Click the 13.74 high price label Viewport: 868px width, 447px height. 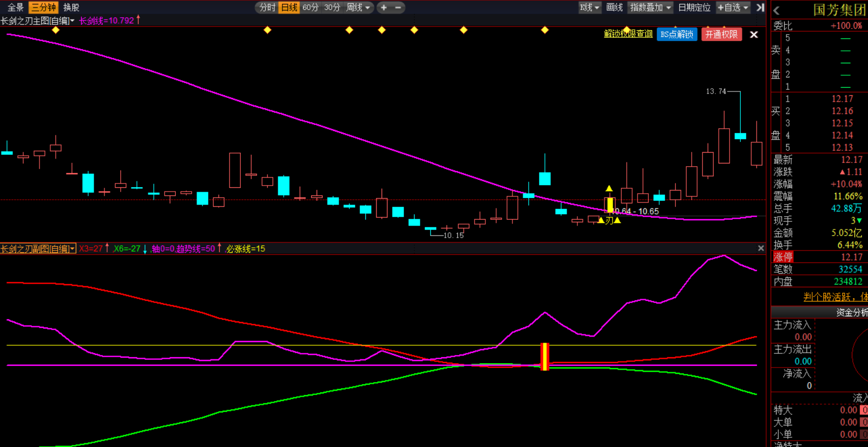(716, 91)
